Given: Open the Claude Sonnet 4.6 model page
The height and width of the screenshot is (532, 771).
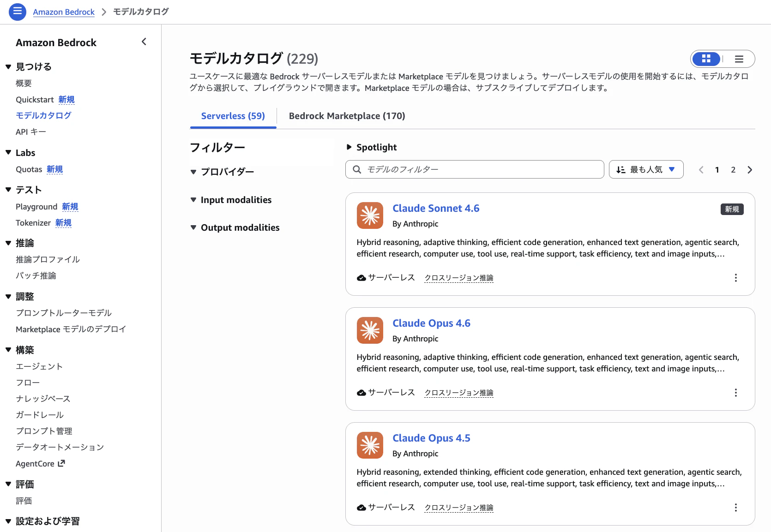Looking at the screenshot, I should [x=436, y=208].
